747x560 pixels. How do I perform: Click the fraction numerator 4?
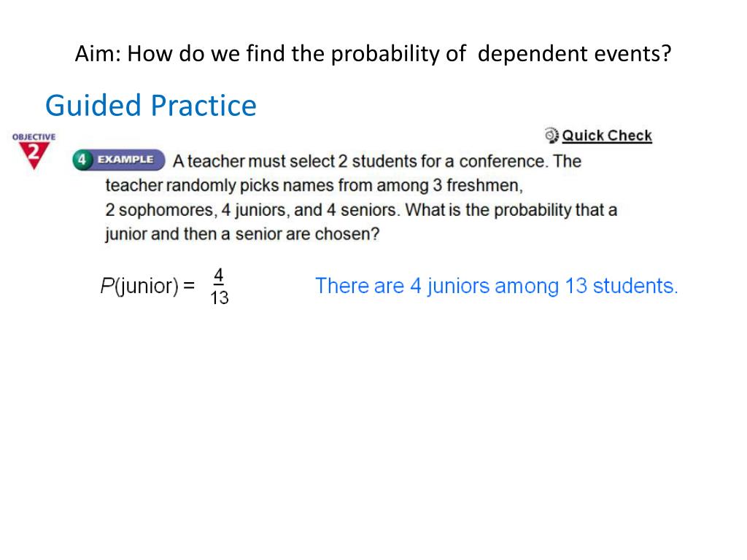[219, 275]
